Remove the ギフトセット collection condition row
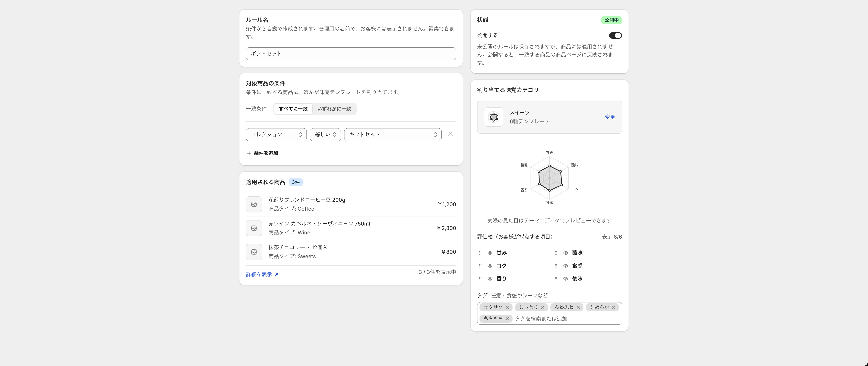The image size is (868, 366). tap(450, 134)
